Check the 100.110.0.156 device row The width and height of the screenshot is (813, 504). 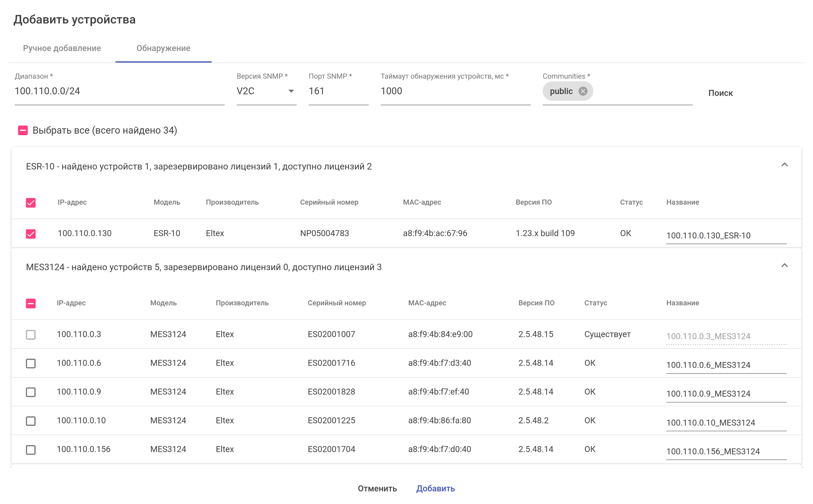click(31, 450)
